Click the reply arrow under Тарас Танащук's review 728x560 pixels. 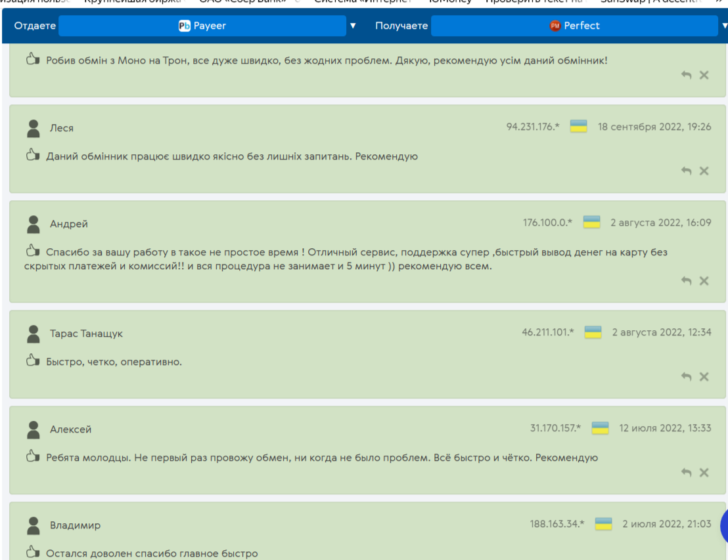pos(687,377)
